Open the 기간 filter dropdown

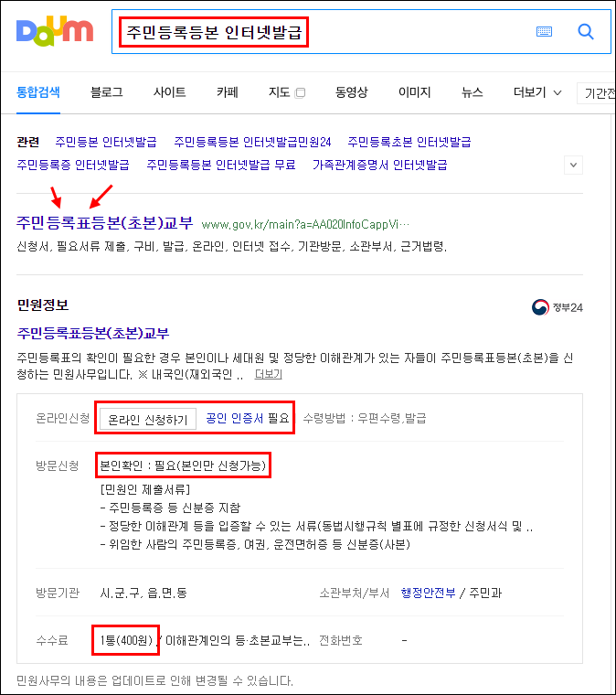pos(597,93)
